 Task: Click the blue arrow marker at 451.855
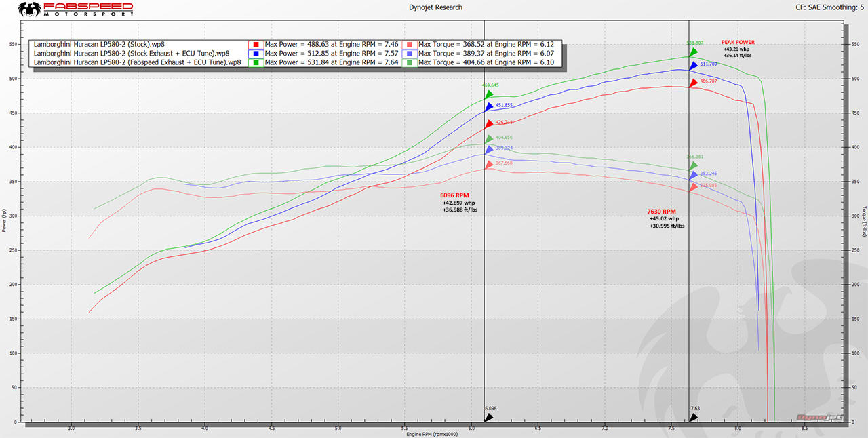point(489,107)
